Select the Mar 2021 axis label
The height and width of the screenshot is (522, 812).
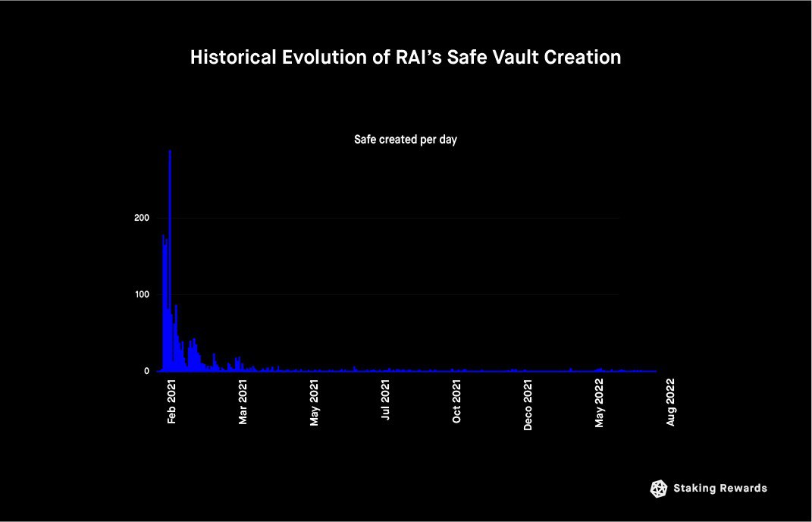point(243,402)
